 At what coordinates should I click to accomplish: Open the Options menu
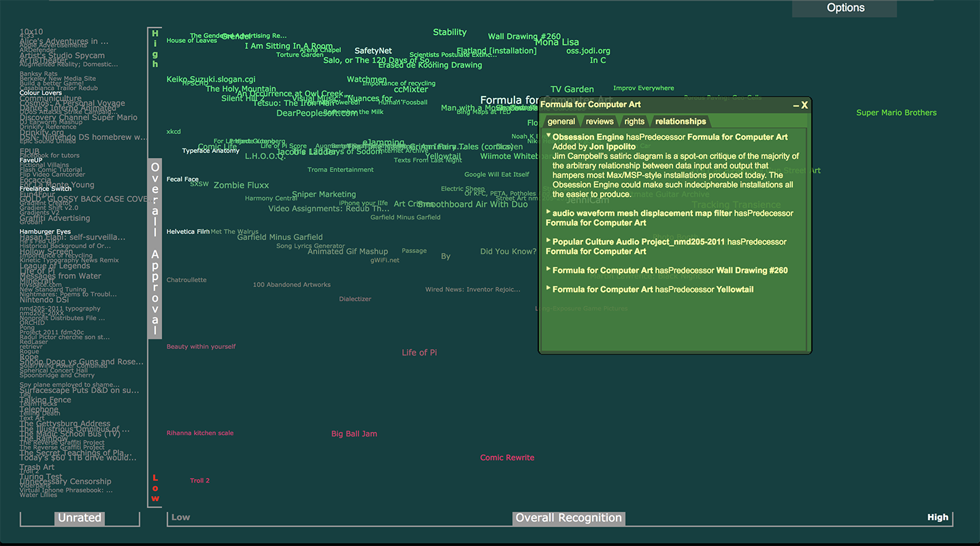(x=845, y=8)
